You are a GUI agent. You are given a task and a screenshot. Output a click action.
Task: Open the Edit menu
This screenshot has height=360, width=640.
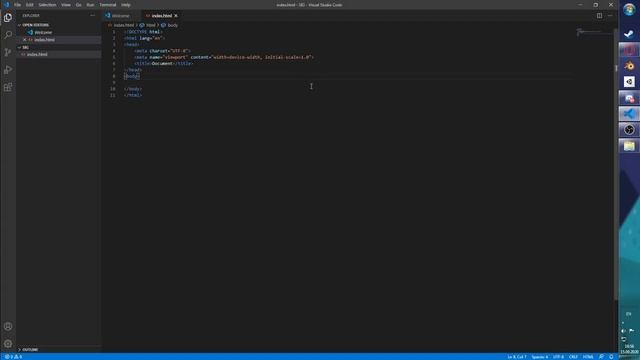29,5
